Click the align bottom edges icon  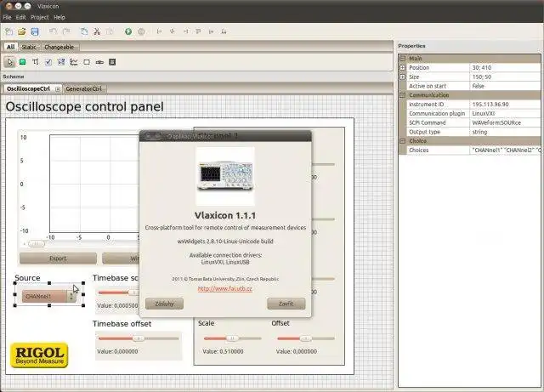pyautogui.click(x=224, y=31)
